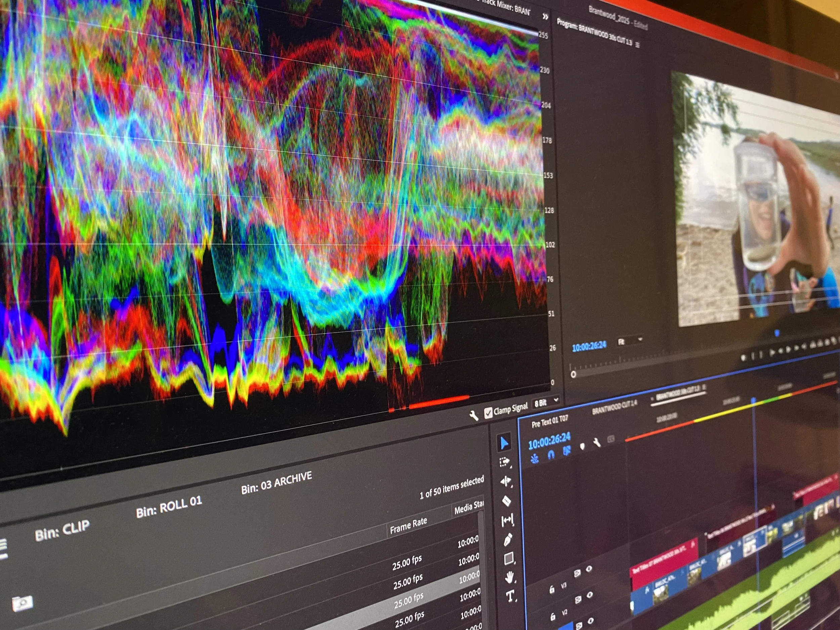Select the Rectangle shape tool

point(509,559)
